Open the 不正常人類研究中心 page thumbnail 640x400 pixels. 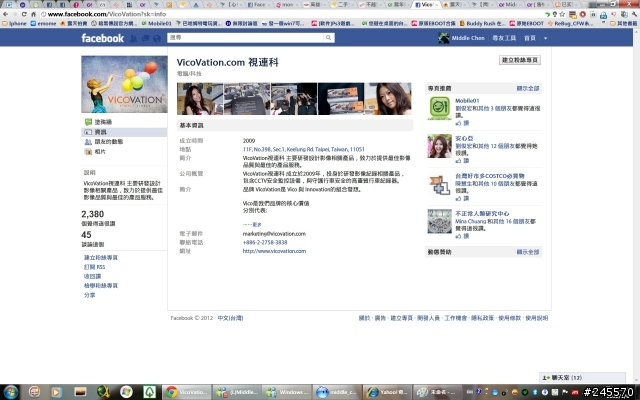(440, 221)
